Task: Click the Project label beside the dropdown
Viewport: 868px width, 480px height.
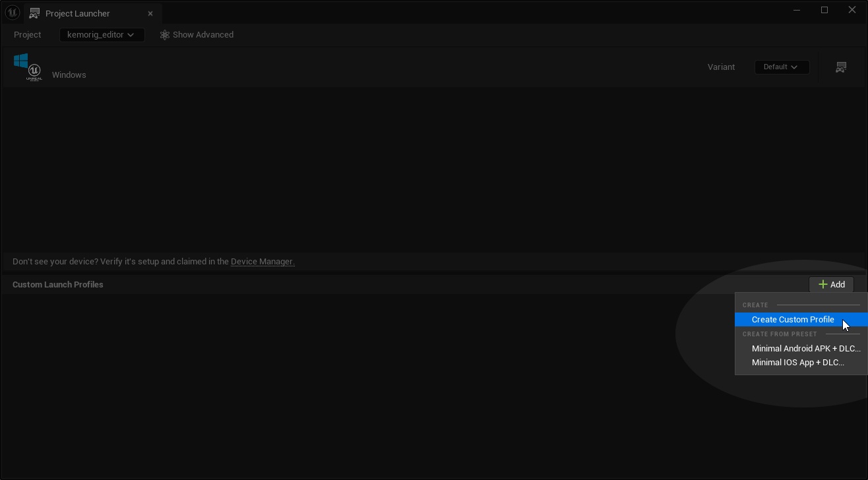Action: tap(28, 35)
